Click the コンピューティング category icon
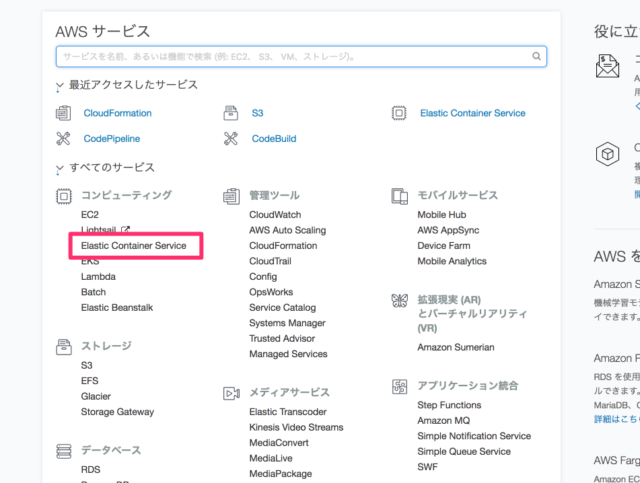 [x=64, y=196]
